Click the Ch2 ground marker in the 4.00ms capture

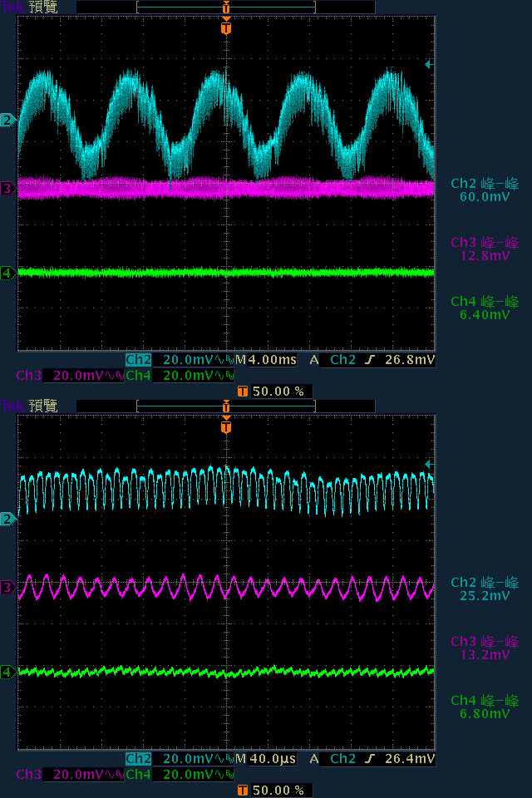7,120
